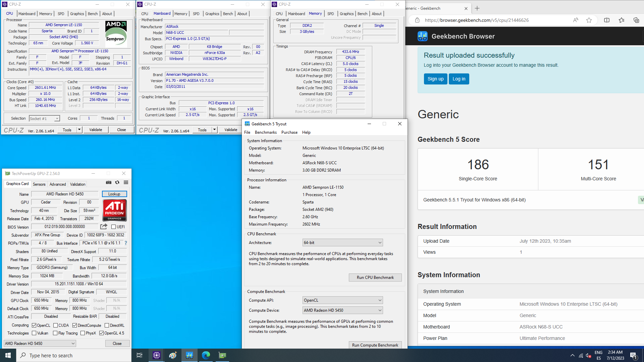Screen dimensions: 644x362
Task: Share BIOS version with export icon
Action: pyautogui.click(x=104, y=227)
